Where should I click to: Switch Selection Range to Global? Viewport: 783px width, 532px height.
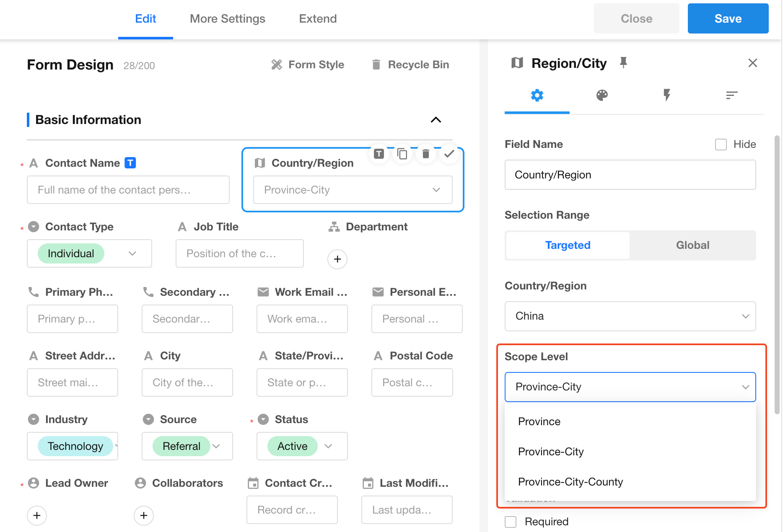[692, 245]
